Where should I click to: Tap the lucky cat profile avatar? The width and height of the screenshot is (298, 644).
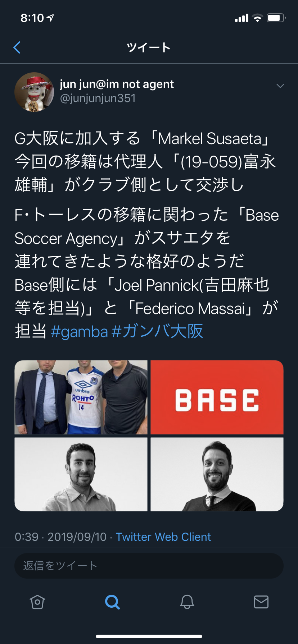[34, 92]
